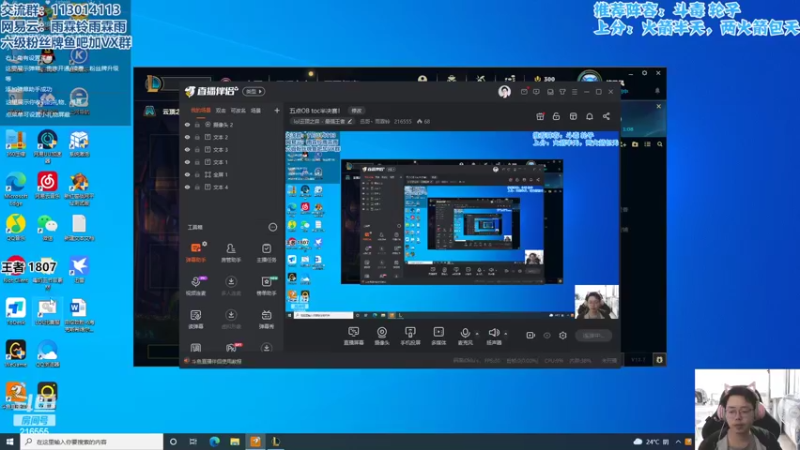This screenshot has width=800, height=450.
Task: Close the notification panel in League client
Action: click(x=659, y=107)
